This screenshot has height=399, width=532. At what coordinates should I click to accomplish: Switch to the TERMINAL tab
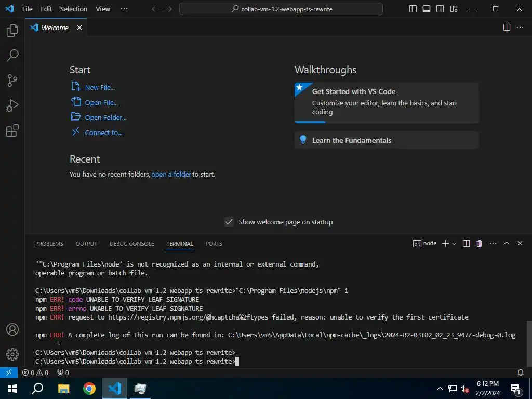pyautogui.click(x=180, y=244)
